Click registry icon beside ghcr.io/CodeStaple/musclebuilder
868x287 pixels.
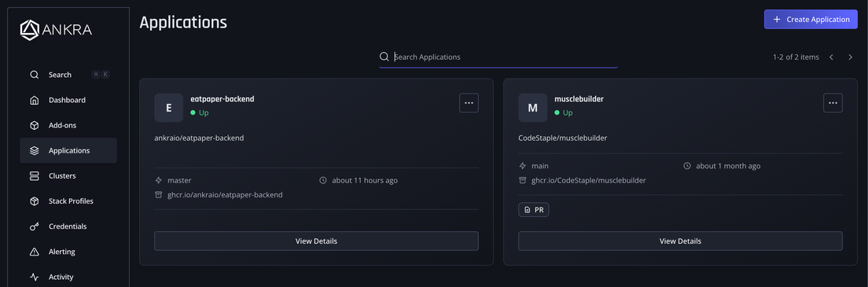coord(522,180)
